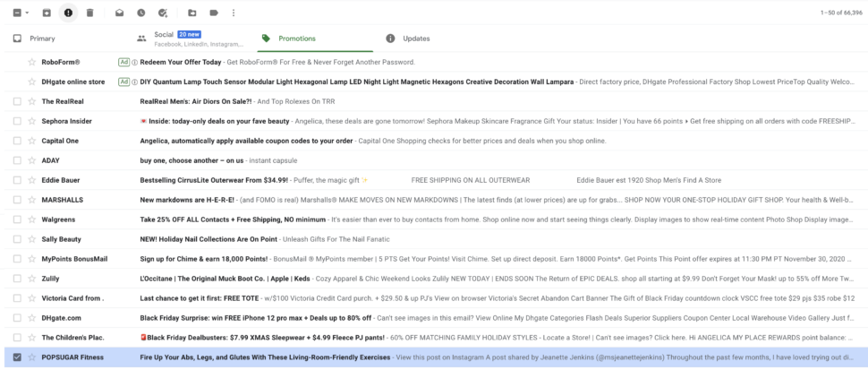Open the select-all checkbox dropdown arrow

(27, 13)
